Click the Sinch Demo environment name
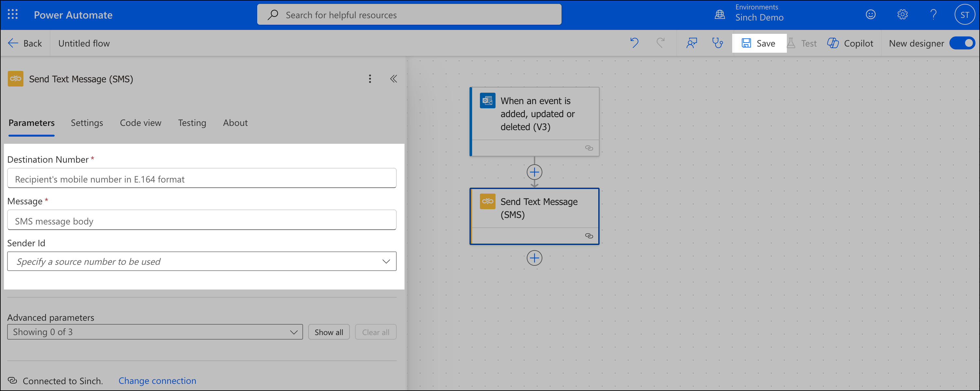980x391 pixels. [759, 18]
